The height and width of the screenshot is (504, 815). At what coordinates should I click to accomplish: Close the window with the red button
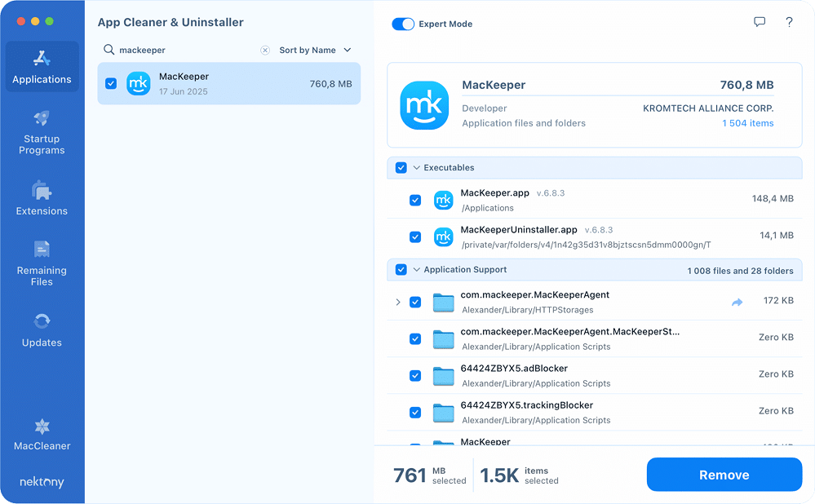(20, 21)
